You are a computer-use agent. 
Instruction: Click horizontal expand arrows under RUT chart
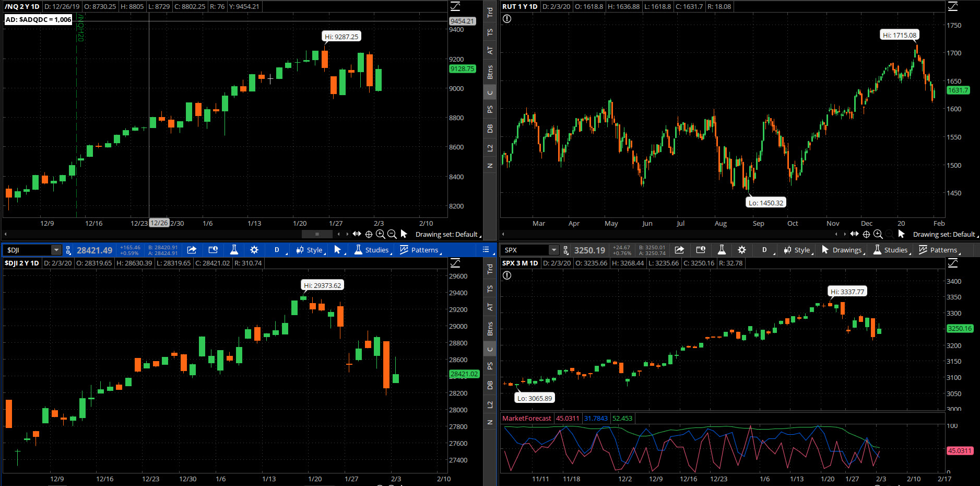pyautogui.click(x=855, y=234)
